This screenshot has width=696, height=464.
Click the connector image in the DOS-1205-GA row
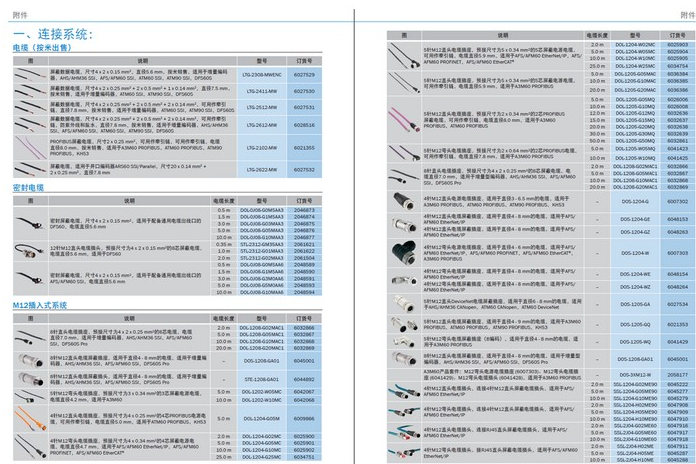coord(406,304)
